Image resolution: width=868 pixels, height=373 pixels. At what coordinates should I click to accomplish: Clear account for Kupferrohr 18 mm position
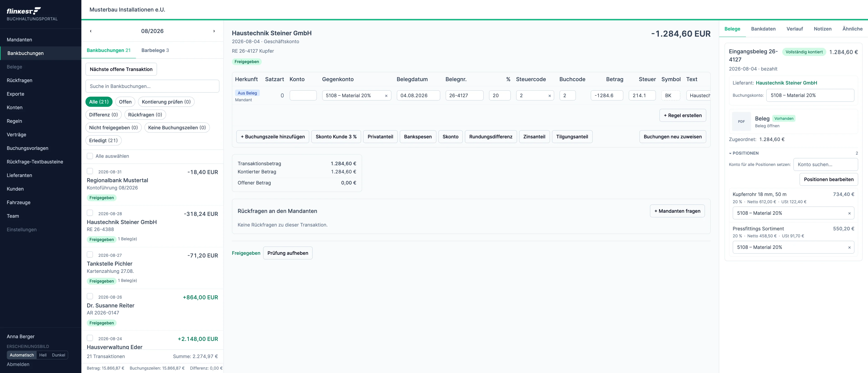pos(849,213)
